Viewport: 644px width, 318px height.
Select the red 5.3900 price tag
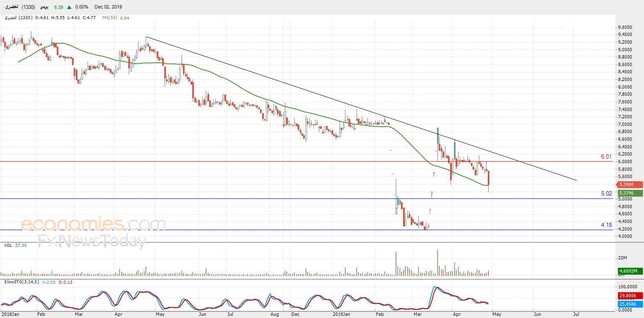tap(630, 185)
